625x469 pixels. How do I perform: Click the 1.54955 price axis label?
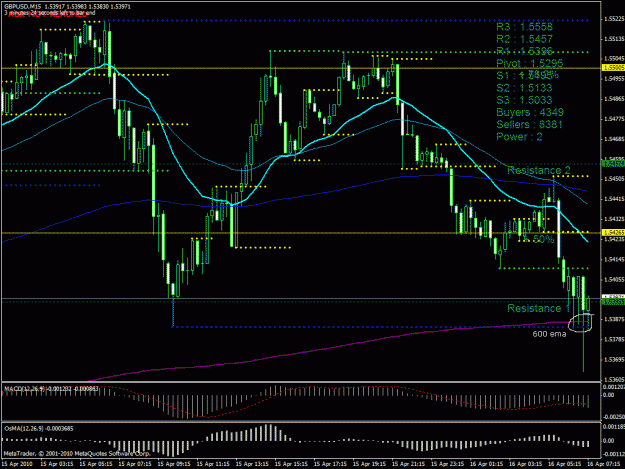(x=614, y=79)
